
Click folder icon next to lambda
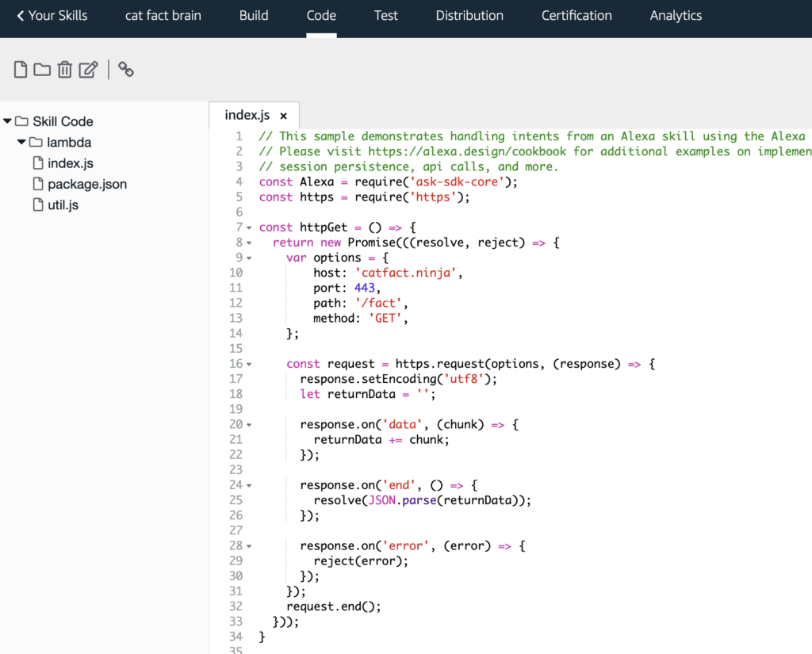36,142
